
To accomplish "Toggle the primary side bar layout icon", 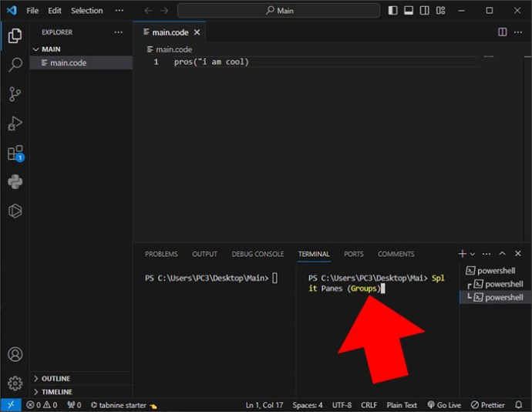I will tap(393, 11).
